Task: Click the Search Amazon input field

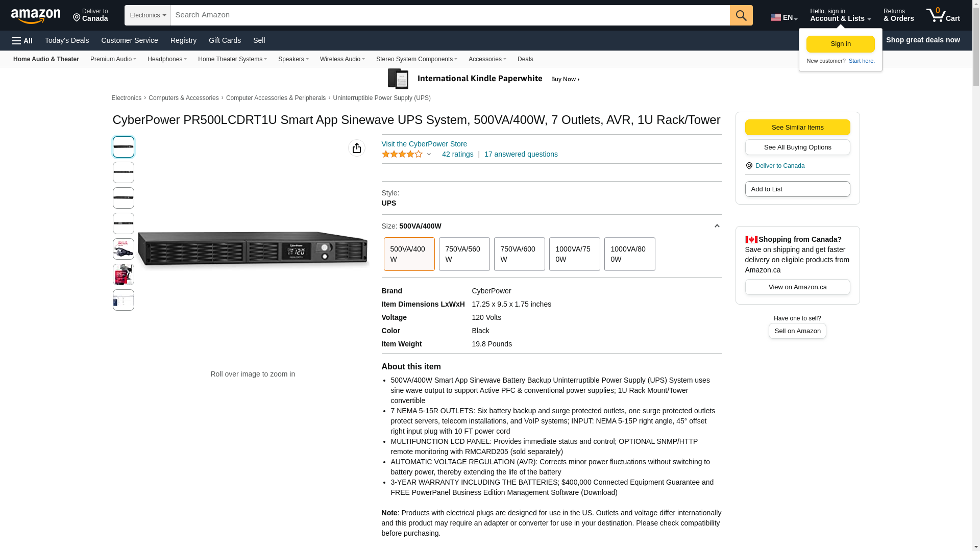Action: click(449, 15)
